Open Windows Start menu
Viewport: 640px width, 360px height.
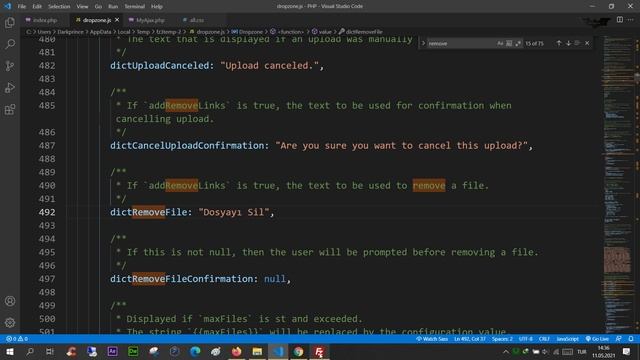(x=9, y=352)
